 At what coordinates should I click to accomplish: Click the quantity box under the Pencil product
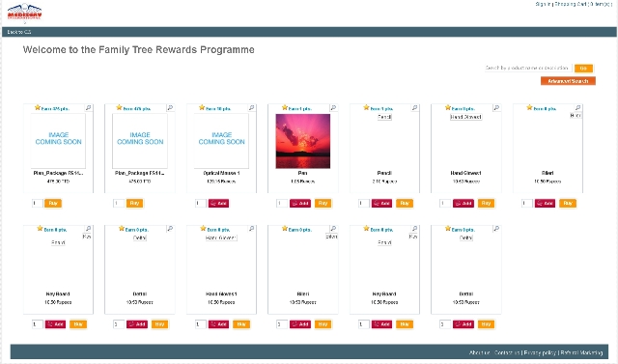[x=363, y=204]
